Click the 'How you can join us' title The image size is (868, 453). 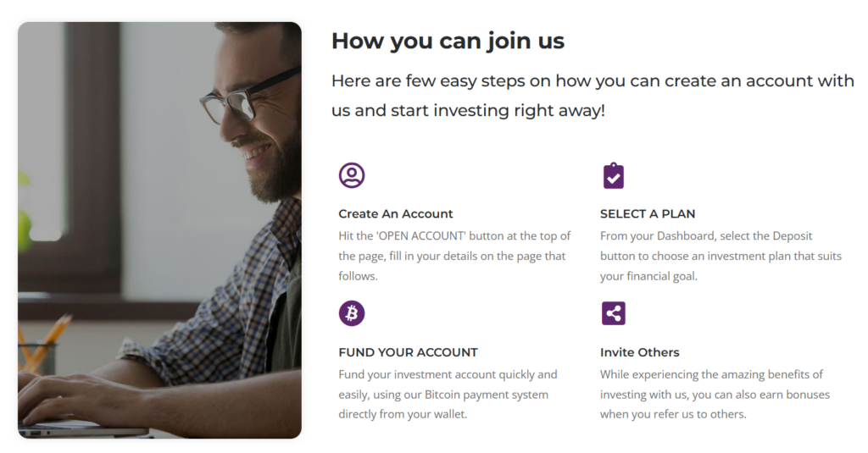448,41
